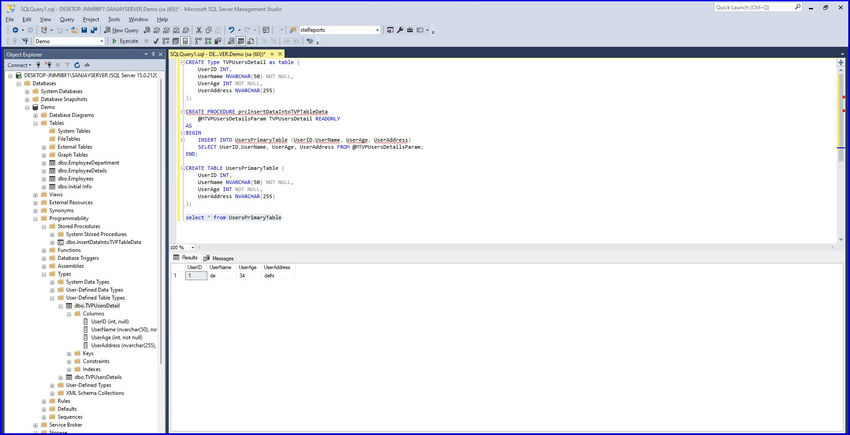Expand the dbo.Employees table node

pos(44,178)
